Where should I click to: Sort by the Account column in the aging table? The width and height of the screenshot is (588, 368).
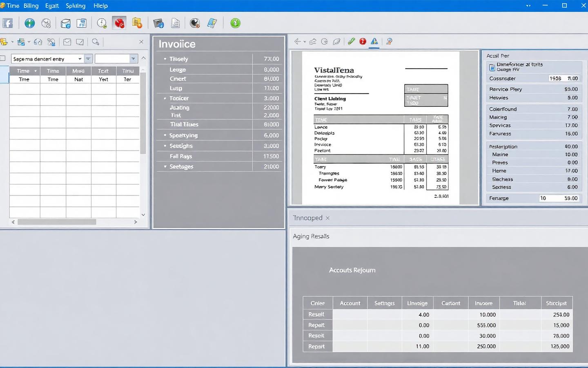350,303
